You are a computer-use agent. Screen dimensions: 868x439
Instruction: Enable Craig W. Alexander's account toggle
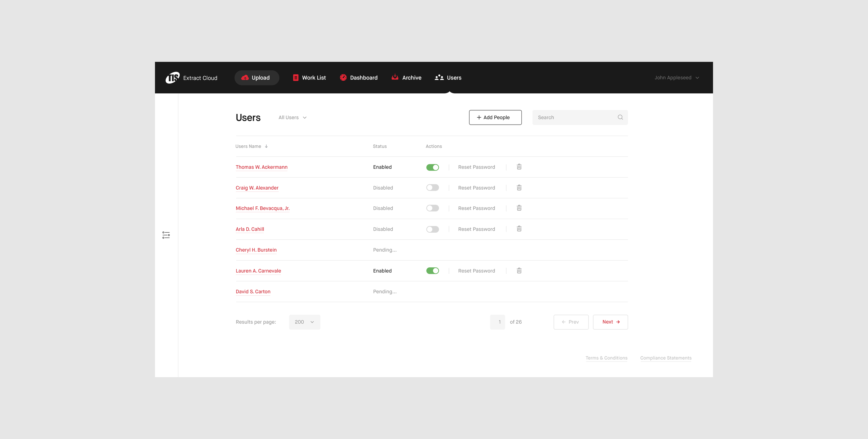click(x=432, y=188)
